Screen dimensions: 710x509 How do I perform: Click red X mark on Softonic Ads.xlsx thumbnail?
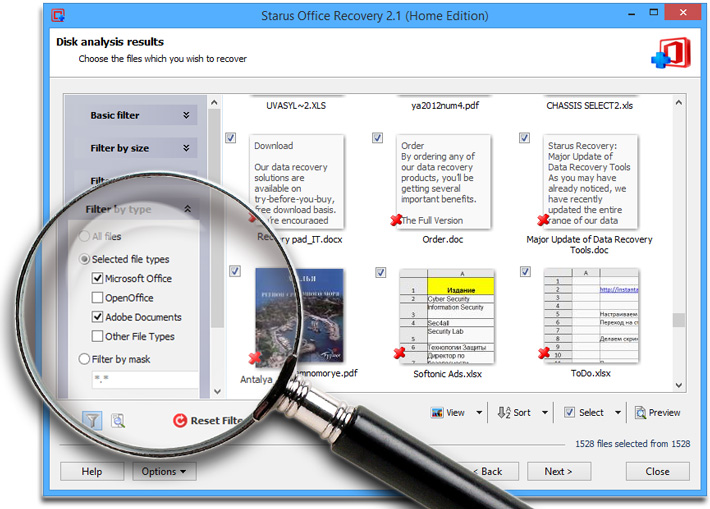[399, 353]
